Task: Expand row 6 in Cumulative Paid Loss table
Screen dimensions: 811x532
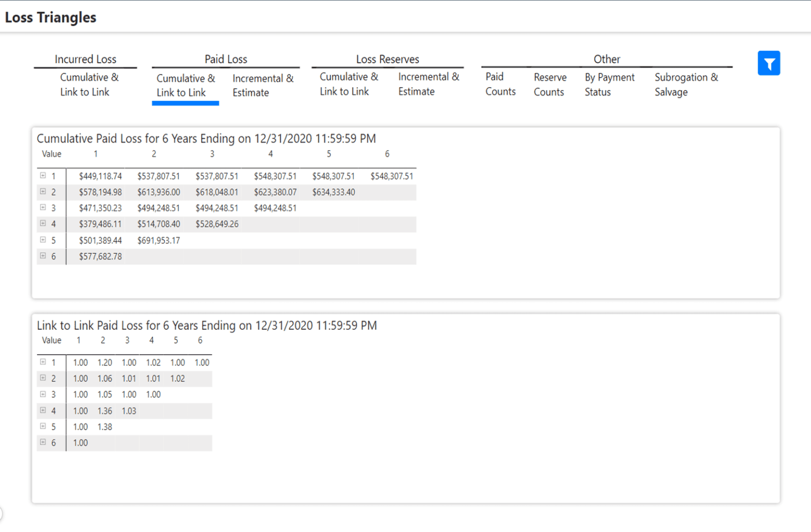Action: click(43, 256)
